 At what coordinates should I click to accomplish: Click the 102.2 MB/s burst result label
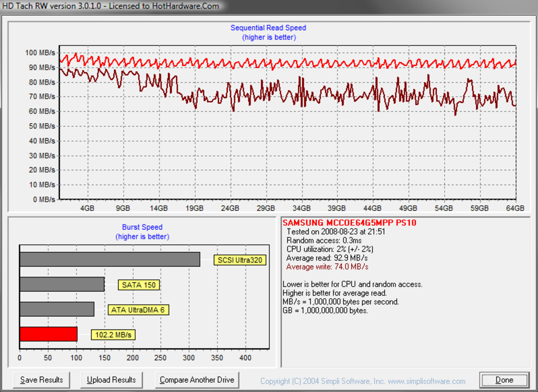point(113,335)
